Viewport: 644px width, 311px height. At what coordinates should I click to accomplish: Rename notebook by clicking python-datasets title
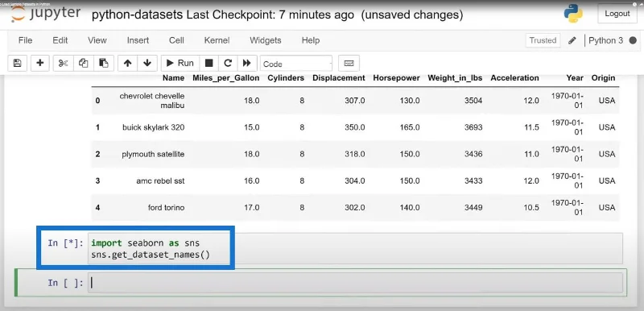tap(137, 15)
